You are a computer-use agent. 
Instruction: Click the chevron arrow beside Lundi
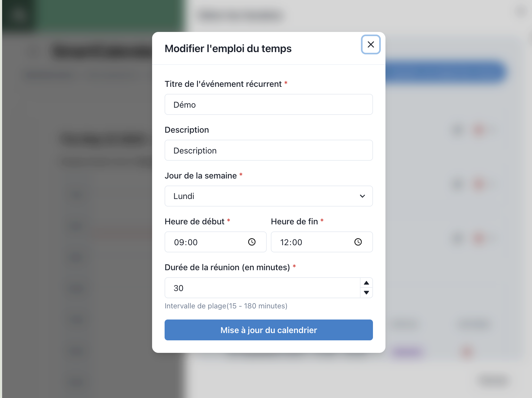pos(362,196)
